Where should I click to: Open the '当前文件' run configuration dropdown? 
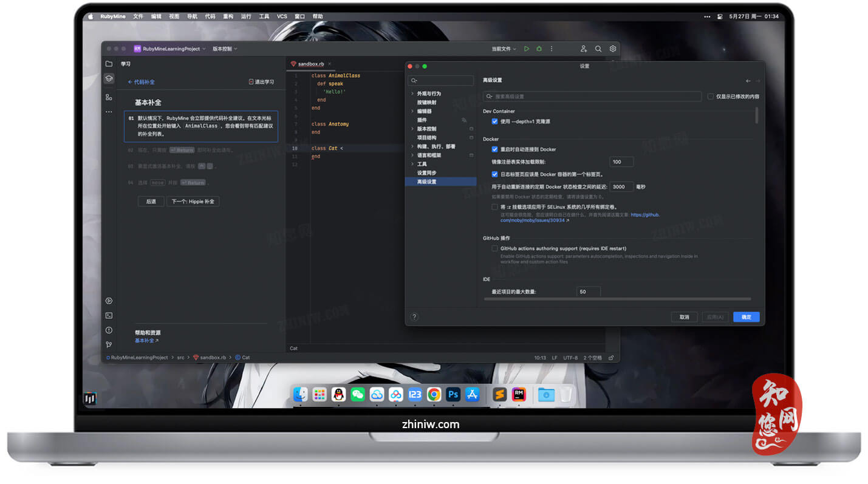504,49
